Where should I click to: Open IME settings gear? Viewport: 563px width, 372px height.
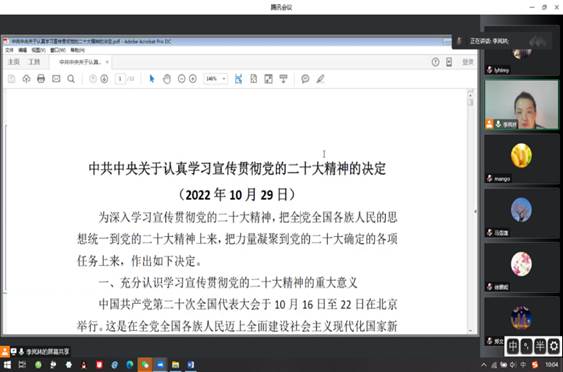[x=554, y=346]
